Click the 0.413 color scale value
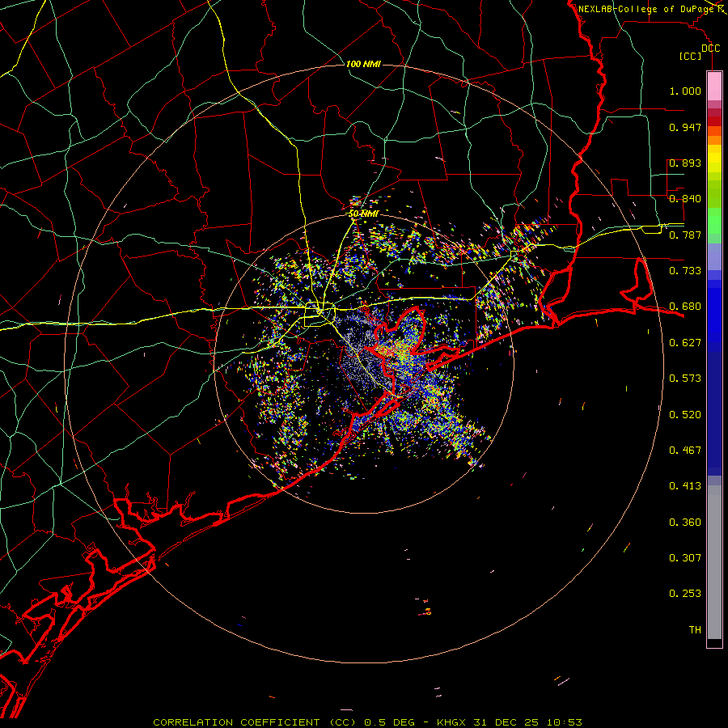Image resolution: width=728 pixels, height=728 pixels. [x=685, y=486]
